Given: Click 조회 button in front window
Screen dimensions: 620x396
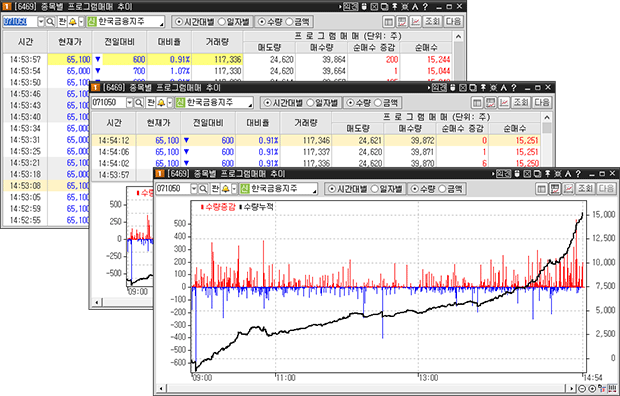Looking at the screenshot, I should click(585, 189).
